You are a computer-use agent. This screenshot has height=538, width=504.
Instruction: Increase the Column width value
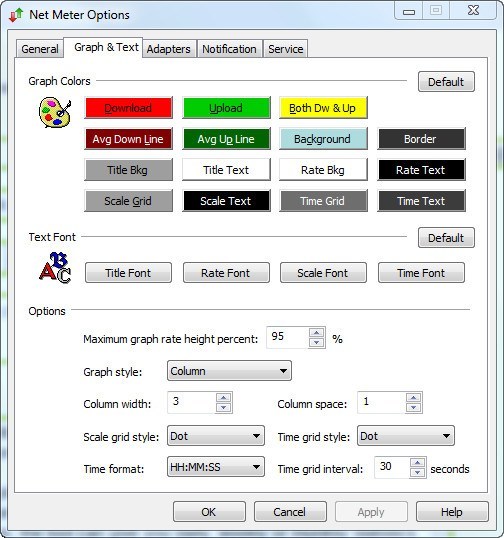coord(224,397)
